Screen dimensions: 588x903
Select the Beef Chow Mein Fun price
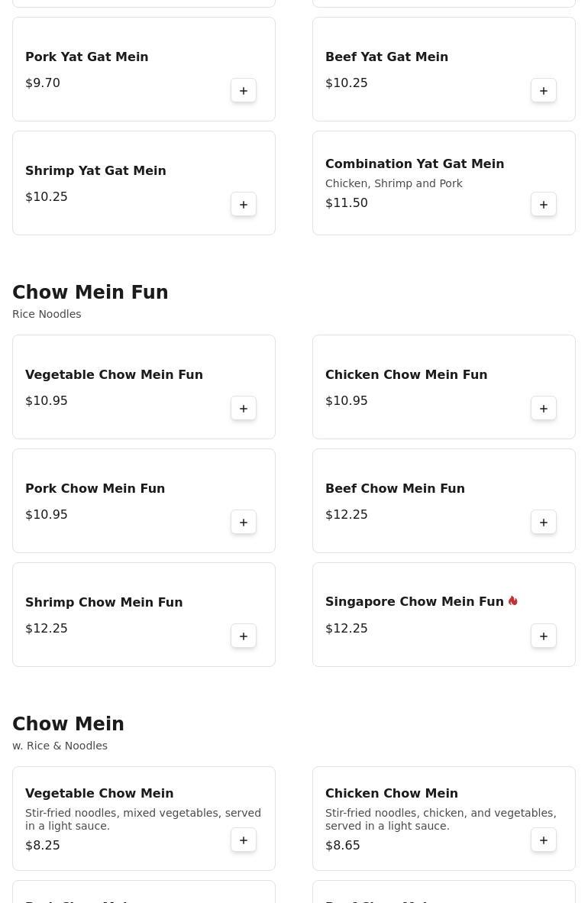click(347, 515)
